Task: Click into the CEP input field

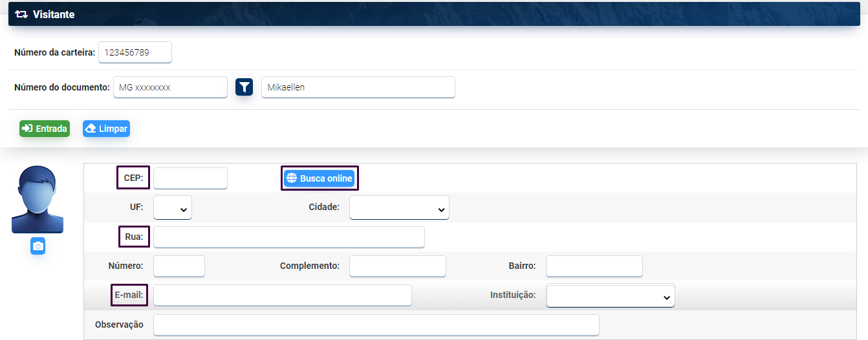Action: (x=190, y=178)
